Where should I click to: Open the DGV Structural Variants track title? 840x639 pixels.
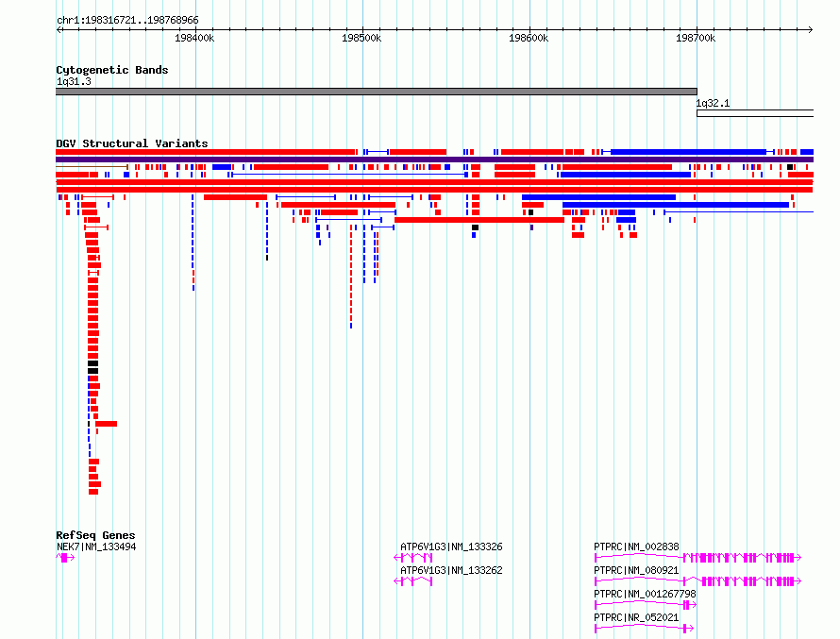132,143
